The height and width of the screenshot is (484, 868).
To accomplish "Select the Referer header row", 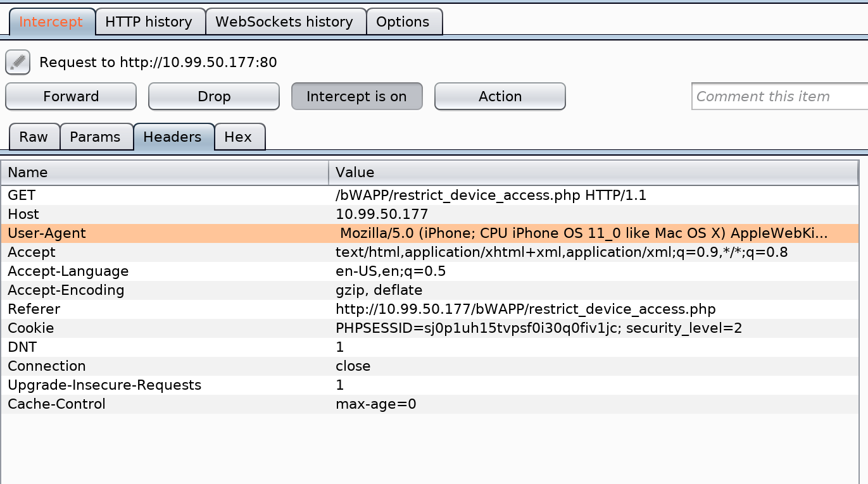I will click(x=430, y=309).
